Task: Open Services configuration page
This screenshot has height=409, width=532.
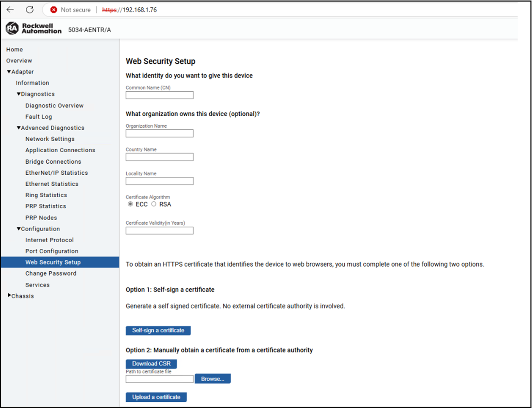Action: coord(37,285)
